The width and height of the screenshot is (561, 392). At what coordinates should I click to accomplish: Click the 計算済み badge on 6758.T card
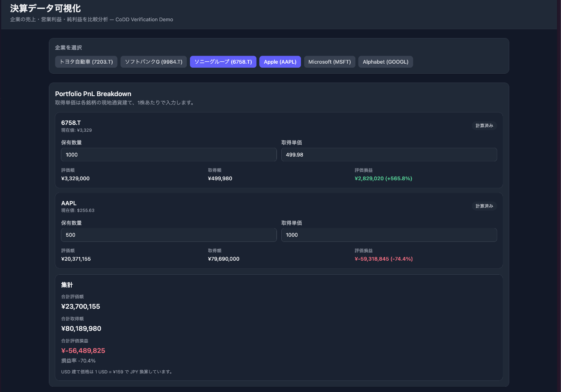484,126
